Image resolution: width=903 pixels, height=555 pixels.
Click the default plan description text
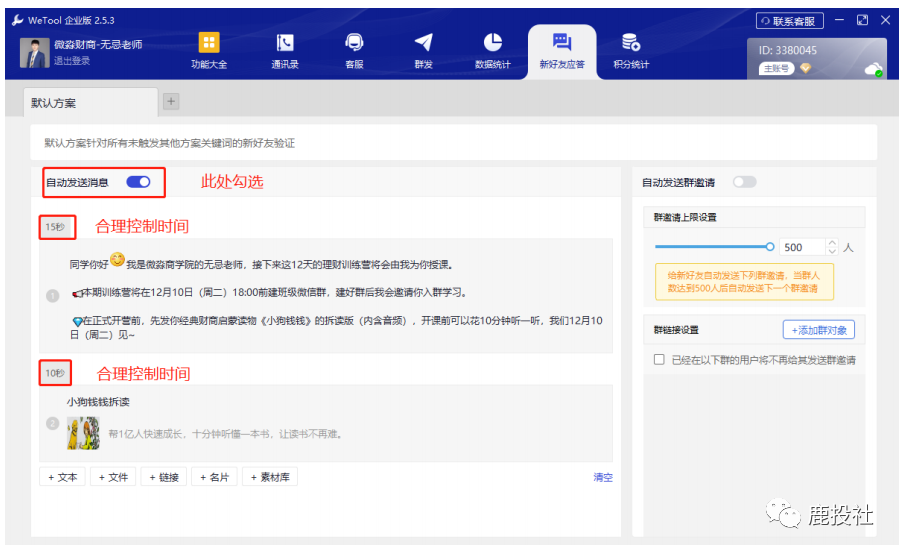[169, 143]
